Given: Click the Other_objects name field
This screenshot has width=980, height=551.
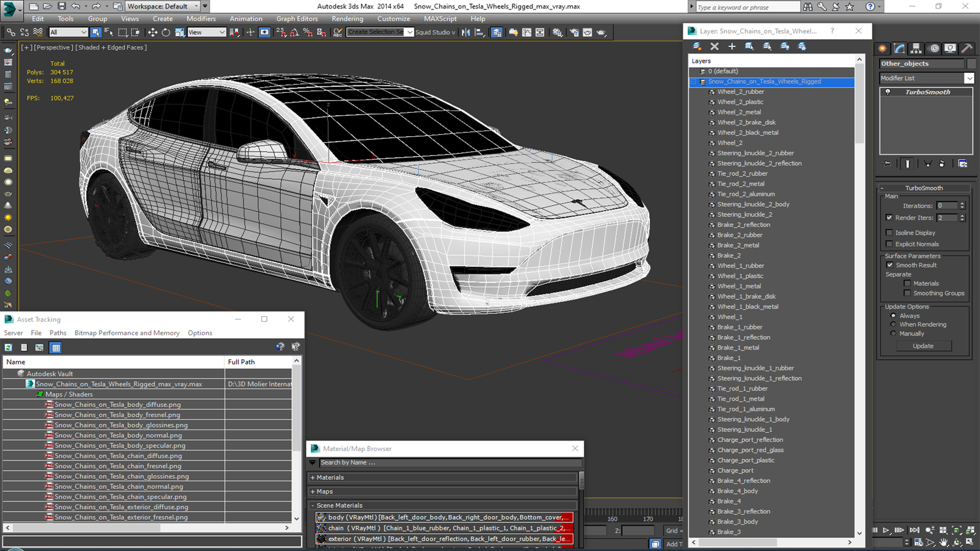Looking at the screenshot, I should coord(921,64).
